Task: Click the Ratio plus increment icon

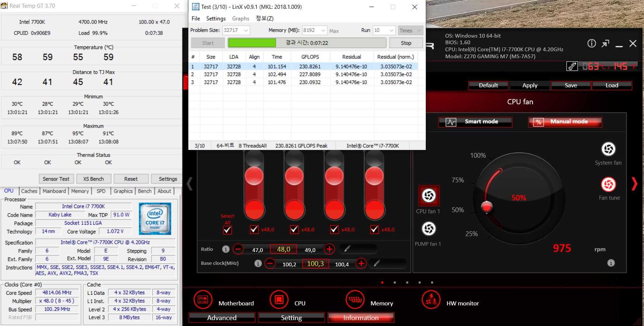Action: [x=329, y=249]
